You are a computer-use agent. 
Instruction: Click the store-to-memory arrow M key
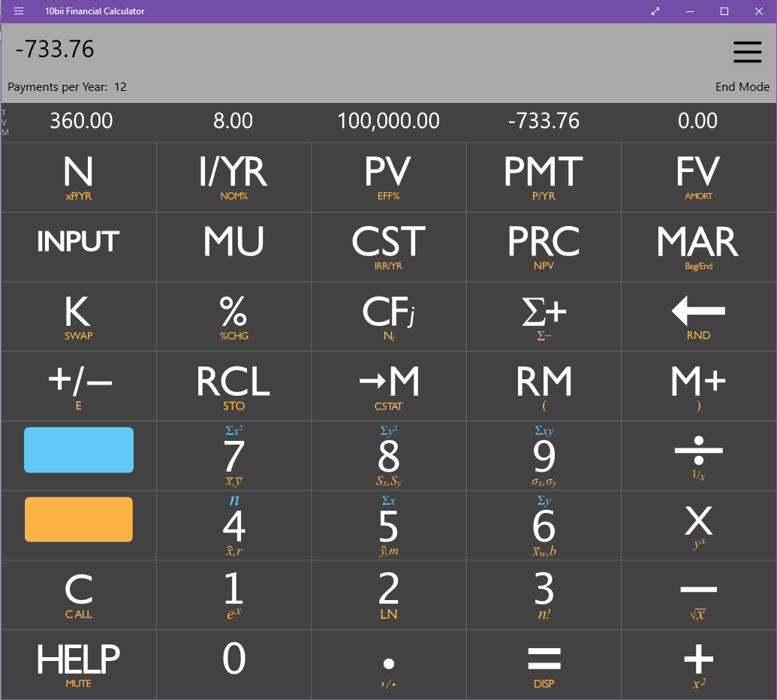(x=389, y=387)
